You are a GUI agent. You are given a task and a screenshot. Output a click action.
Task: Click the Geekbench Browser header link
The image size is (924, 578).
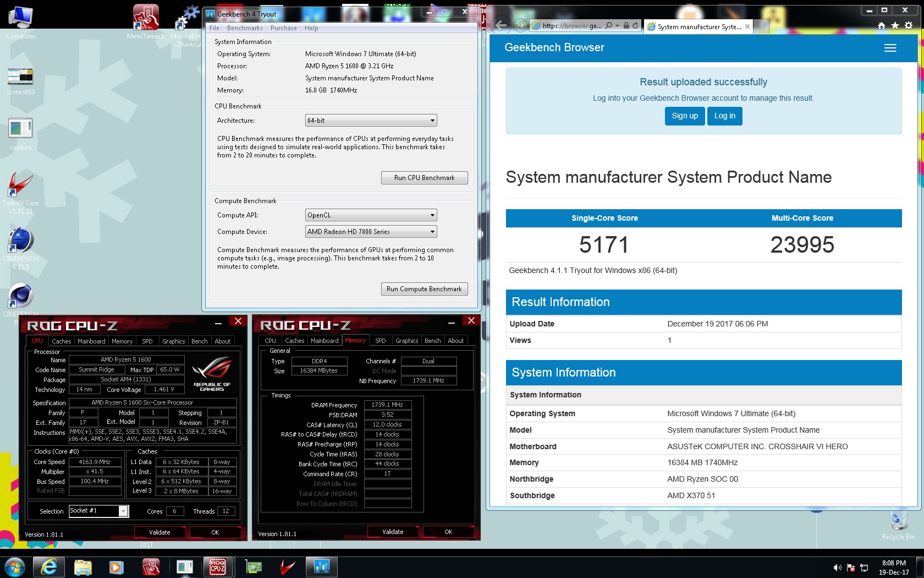click(554, 48)
